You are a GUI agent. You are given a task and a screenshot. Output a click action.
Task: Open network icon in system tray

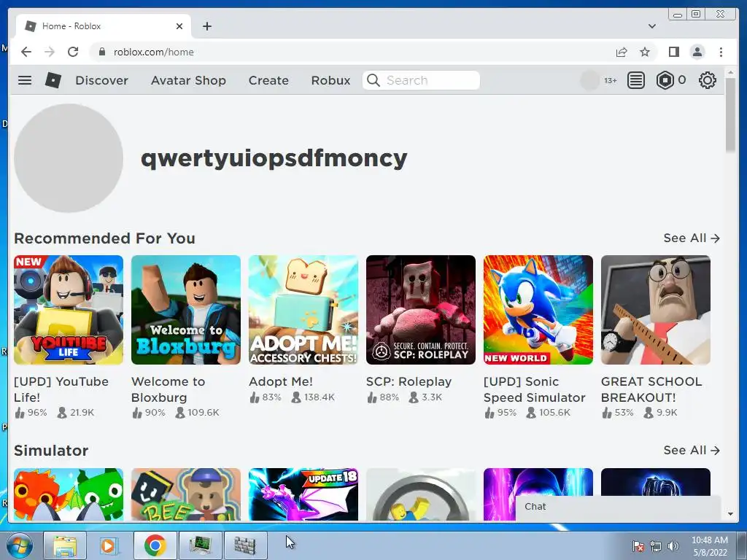click(x=656, y=547)
